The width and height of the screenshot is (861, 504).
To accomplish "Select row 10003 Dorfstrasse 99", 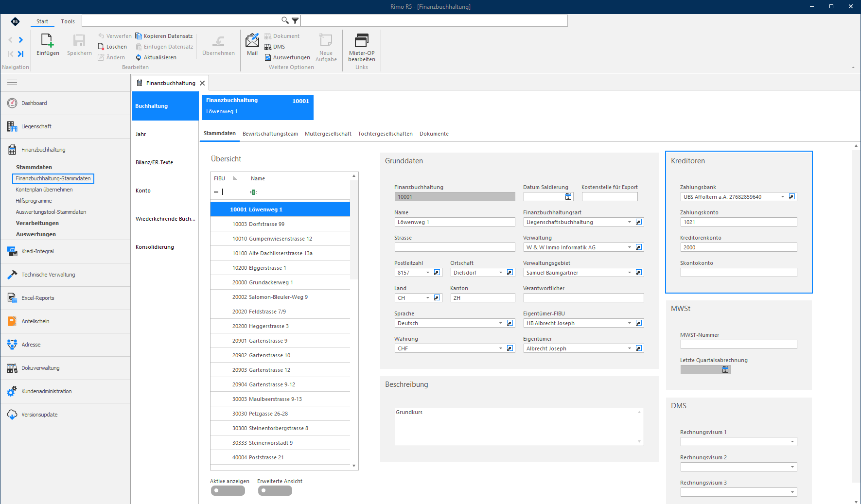I will 280,224.
